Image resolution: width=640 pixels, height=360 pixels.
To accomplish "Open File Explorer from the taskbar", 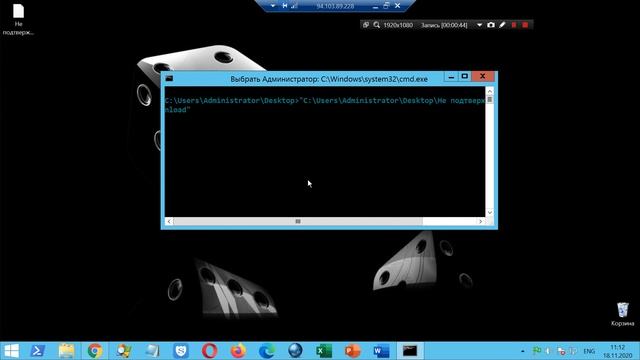I will [66, 351].
